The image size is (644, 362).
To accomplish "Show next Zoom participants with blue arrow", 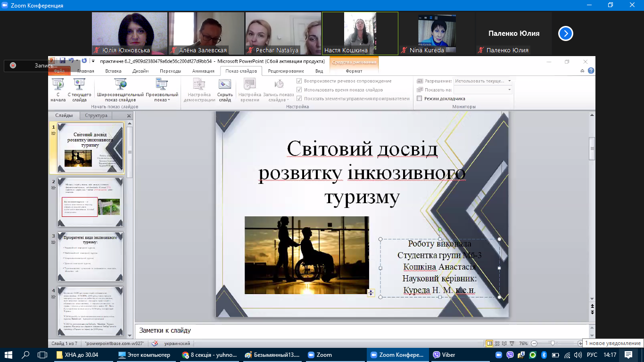I will tap(565, 33).
